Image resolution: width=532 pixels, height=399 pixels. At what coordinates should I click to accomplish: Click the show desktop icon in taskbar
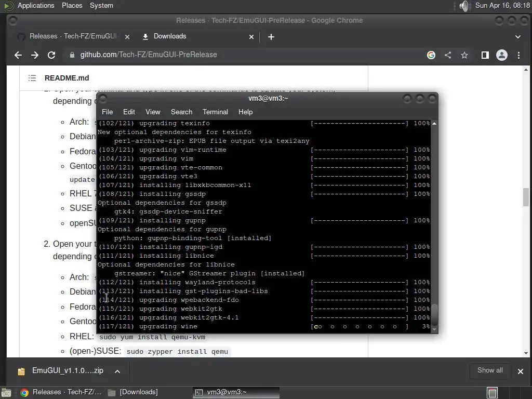click(6, 393)
